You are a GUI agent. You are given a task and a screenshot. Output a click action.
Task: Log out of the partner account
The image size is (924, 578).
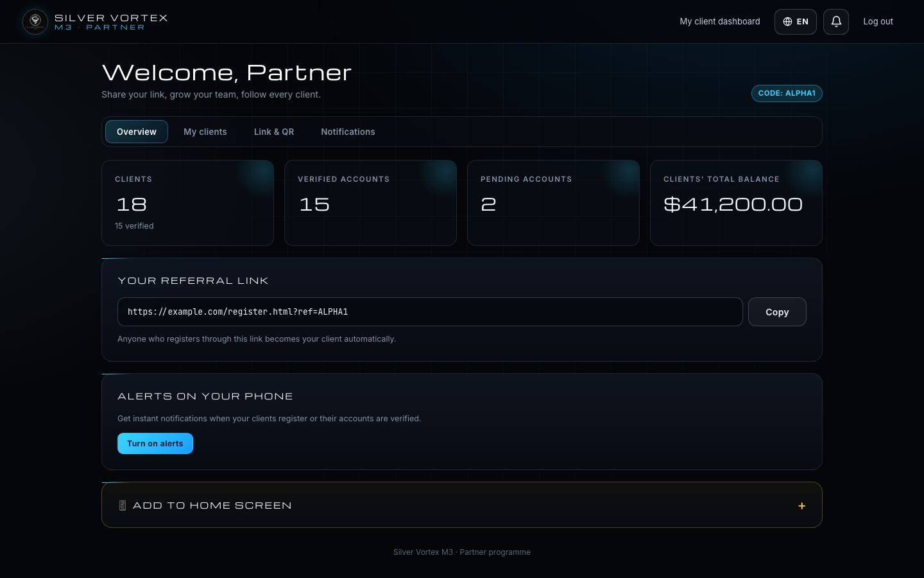coord(878,21)
